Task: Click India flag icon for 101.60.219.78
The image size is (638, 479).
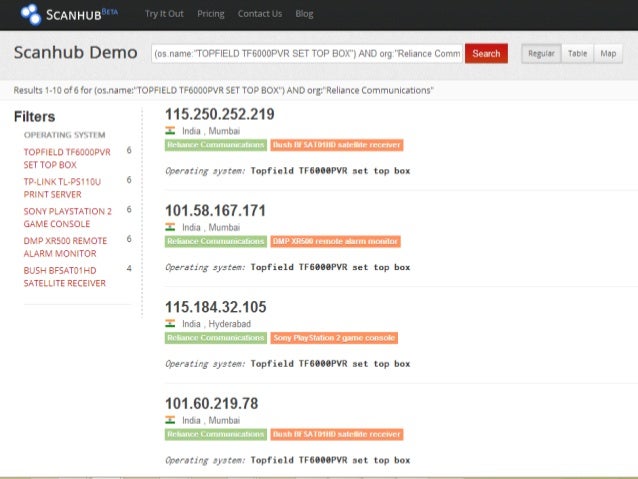Action: tap(170, 420)
